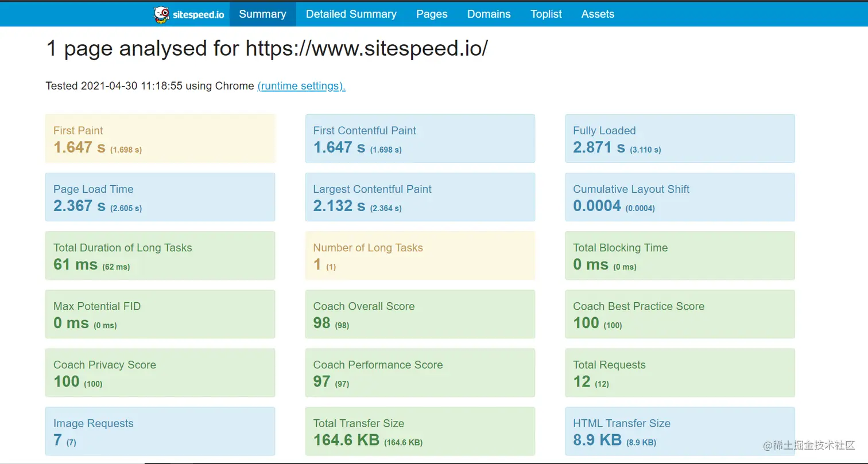Click the Total Transfer Size value 164.6 KB
868x464 pixels.
[346, 440]
